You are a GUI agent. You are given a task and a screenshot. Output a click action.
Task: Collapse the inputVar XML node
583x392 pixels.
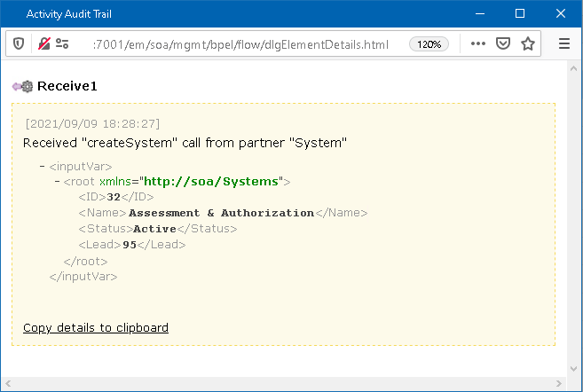click(x=43, y=166)
